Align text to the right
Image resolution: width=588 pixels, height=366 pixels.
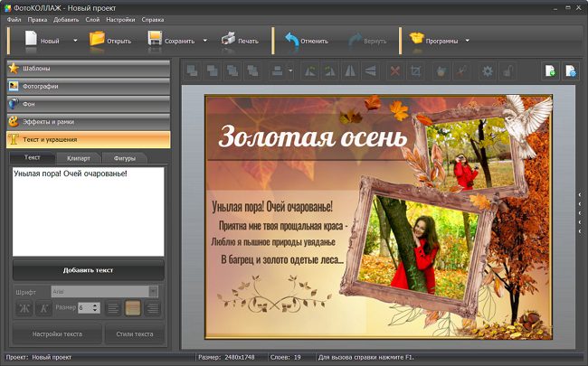(152, 309)
